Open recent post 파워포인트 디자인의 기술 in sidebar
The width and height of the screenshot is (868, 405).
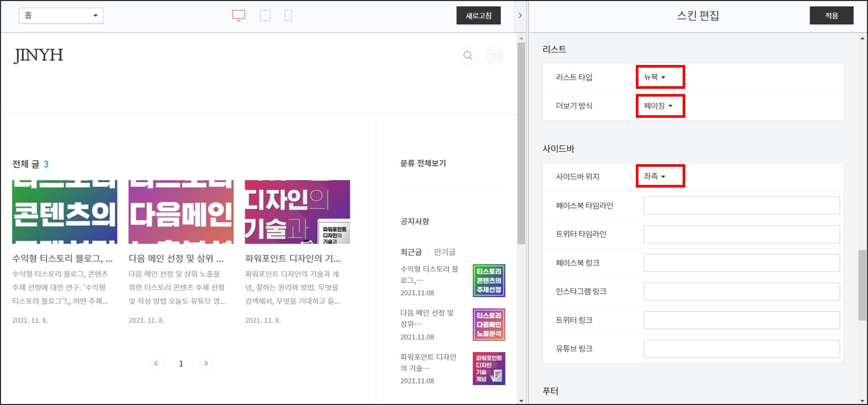pyautogui.click(x=428, y=363)
